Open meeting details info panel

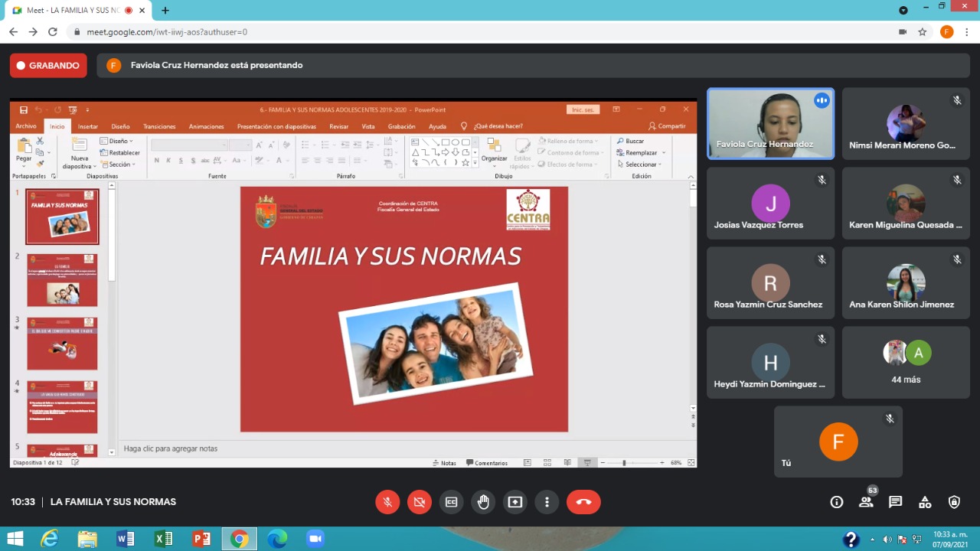837,502
